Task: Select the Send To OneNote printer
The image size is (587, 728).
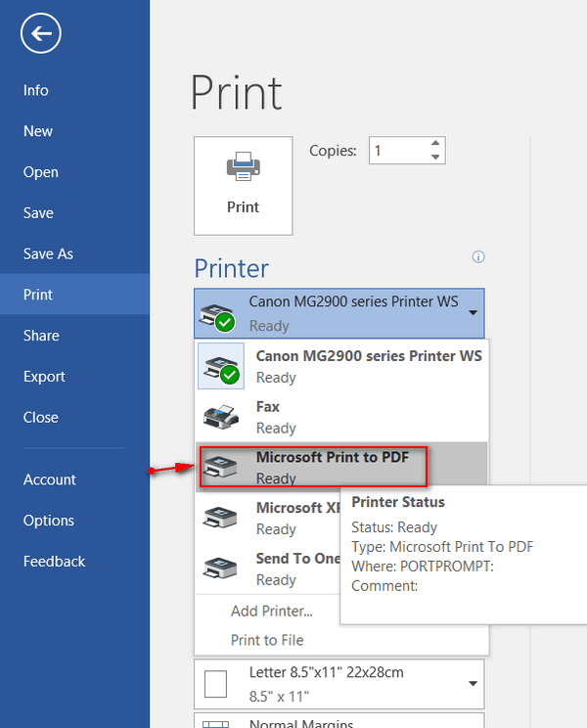Action: [268, 569]
